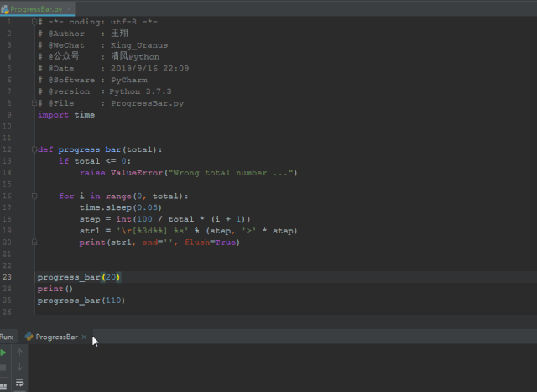Image resolution: width=537 pixels, height=392 pixels.
Task: Click 'progress_bar(20)' call on line 23
Action: 79,277
